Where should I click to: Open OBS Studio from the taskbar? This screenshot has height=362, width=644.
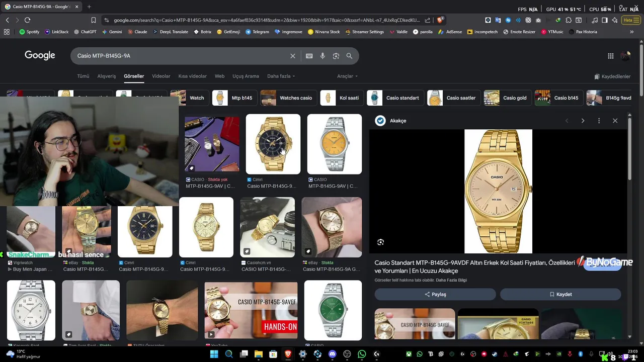click(x=347, y=354)
